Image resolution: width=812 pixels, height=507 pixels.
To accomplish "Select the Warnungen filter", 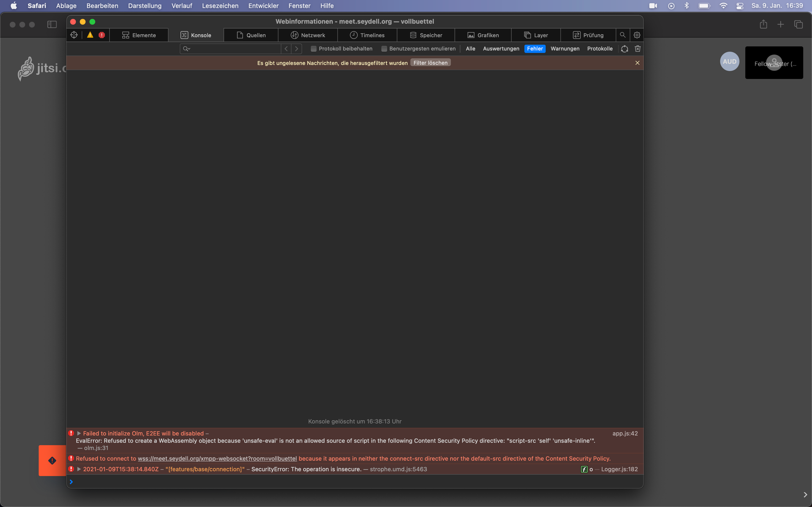I will [x=565, y=49].
